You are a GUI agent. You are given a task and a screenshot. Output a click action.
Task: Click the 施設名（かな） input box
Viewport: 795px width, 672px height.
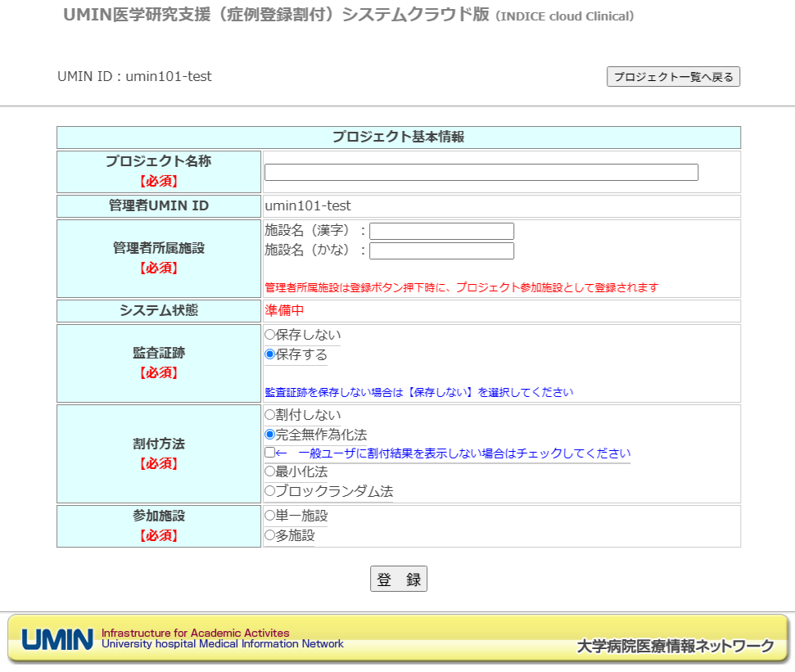441,250
